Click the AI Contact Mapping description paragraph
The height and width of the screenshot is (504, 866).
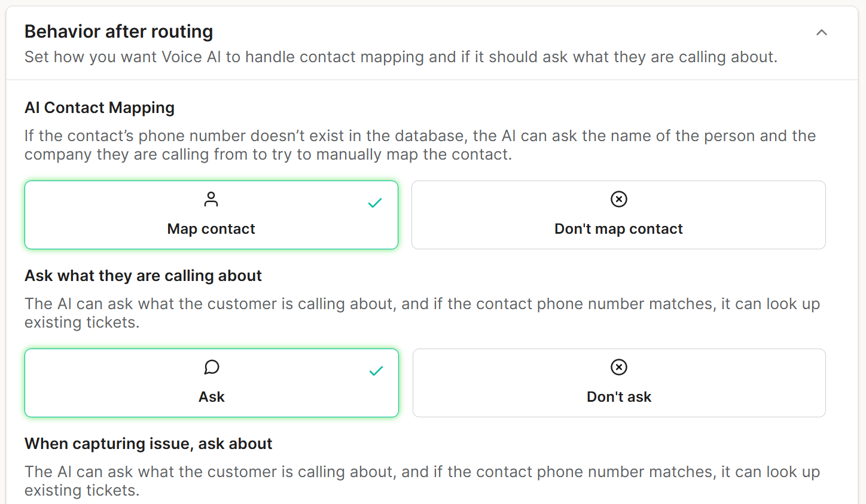tap(419, 145)
